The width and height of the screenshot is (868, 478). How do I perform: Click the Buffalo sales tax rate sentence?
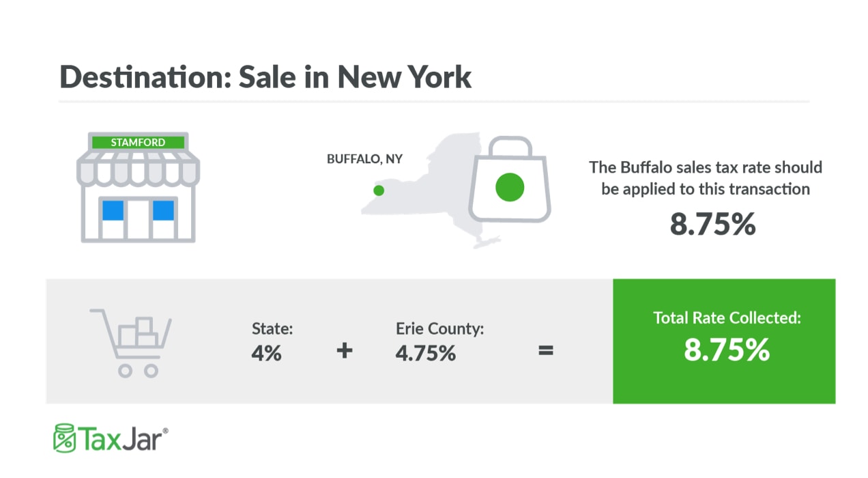pyautogui.click(x=706, y=178)
